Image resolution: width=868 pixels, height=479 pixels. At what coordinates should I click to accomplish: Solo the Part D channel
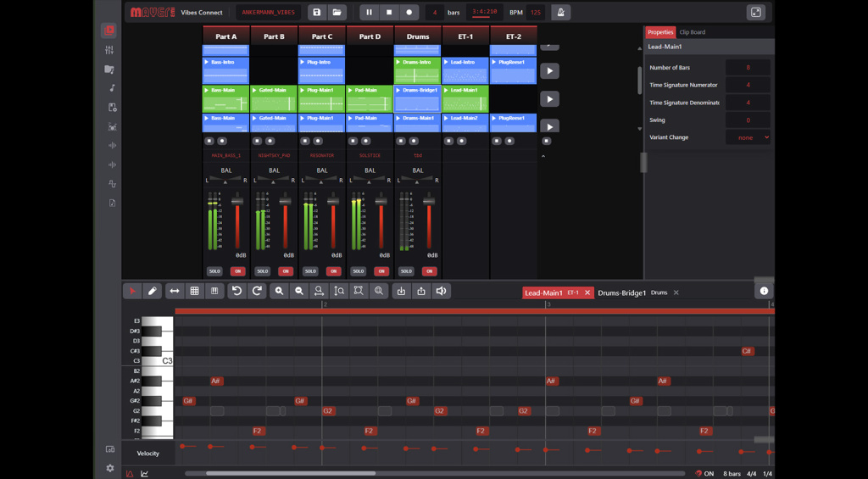pyautogui.click(x=359, y=271)
